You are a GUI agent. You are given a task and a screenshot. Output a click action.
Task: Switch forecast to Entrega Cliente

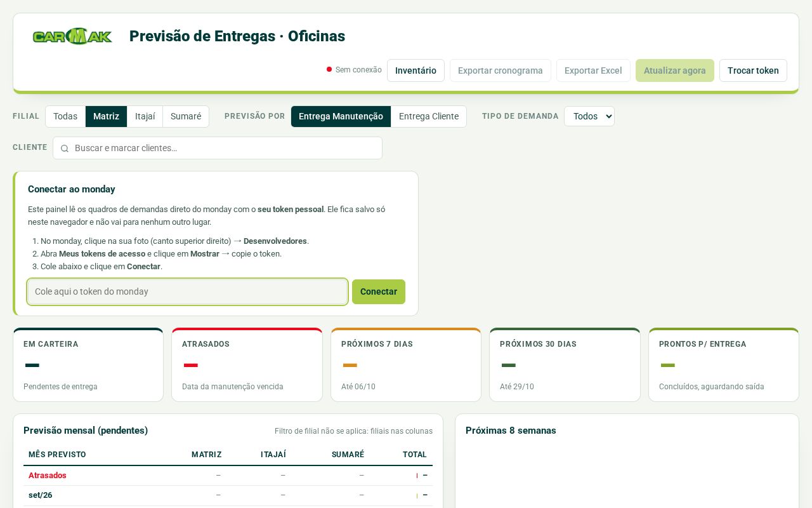click(429, 116)
